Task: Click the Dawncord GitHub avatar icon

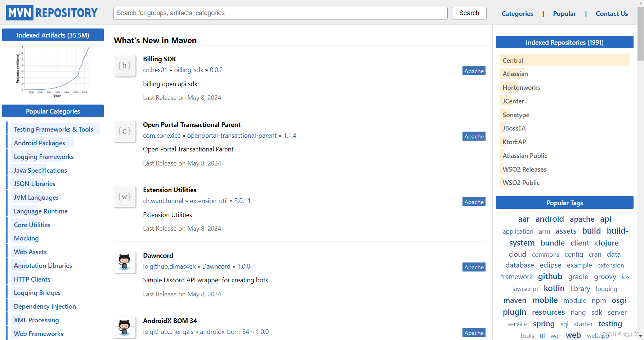Action: (x=124, y=262)
